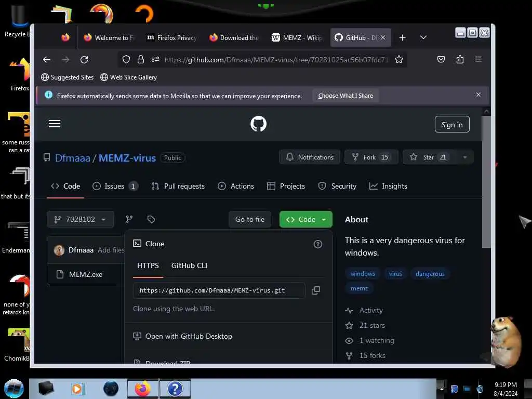Click Choose What I Share button
This screenshot has height=399, width=532.
pos(345,96)
